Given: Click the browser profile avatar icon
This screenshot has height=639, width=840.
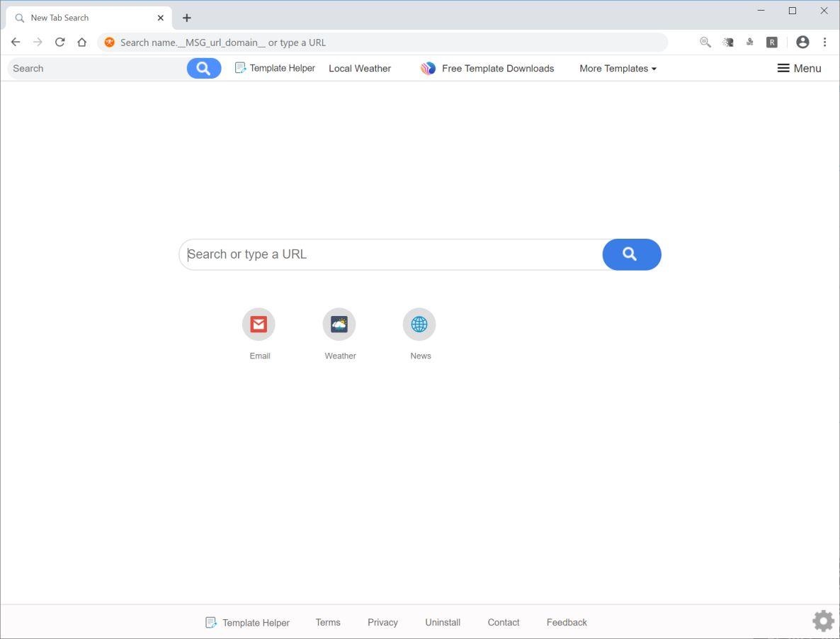Looking at the screenshot, I should pos(802,42).
